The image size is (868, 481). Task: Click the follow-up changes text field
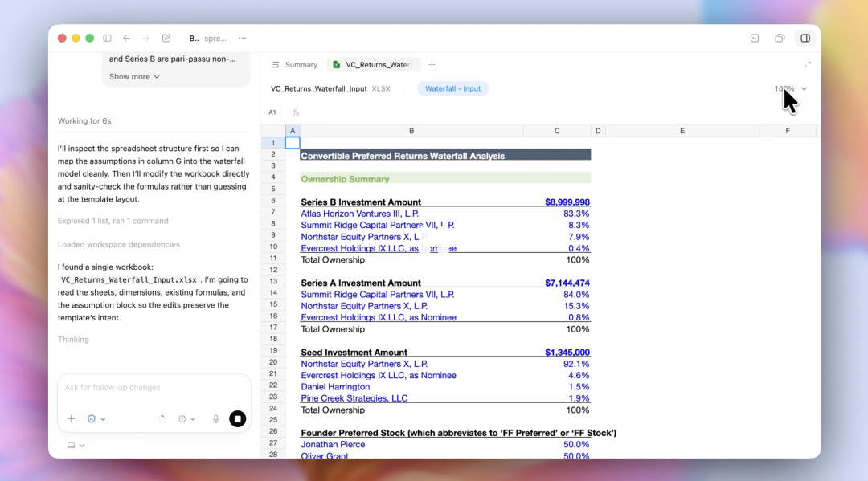click(153, 387)
